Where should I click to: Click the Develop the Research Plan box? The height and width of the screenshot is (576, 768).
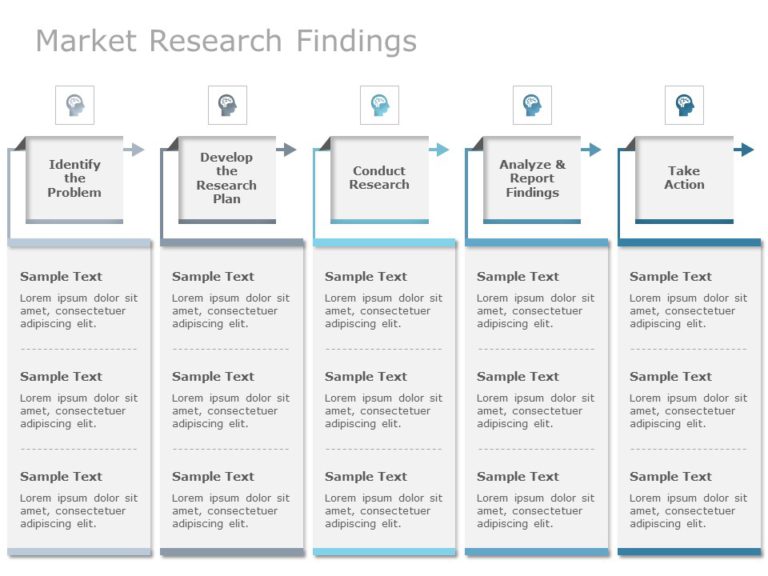227,178
